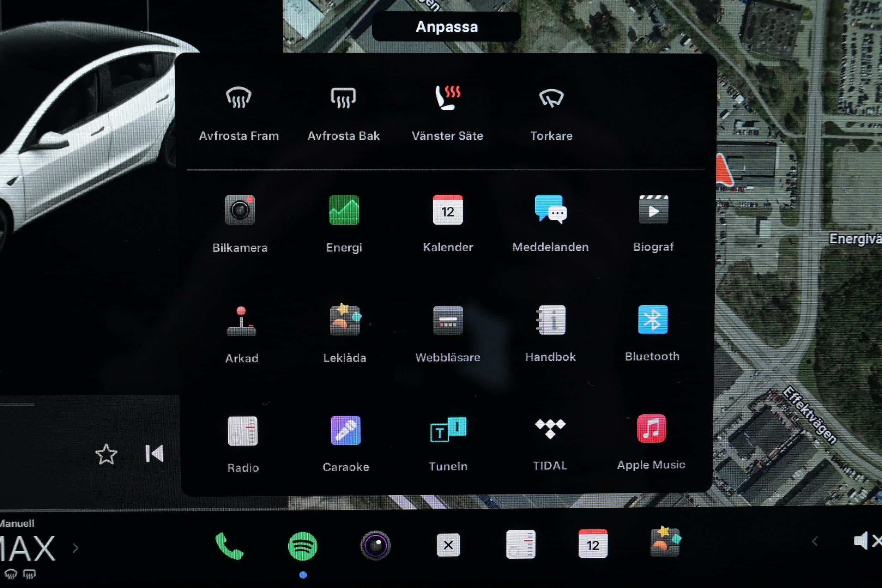Open Spotify from the bottom dock
Image resolution: width=882 pixels, height=588 pixels.
[303, 546]
